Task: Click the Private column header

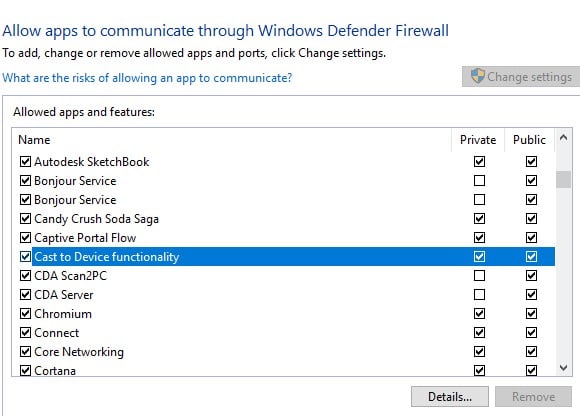Action: coord(478,140)
